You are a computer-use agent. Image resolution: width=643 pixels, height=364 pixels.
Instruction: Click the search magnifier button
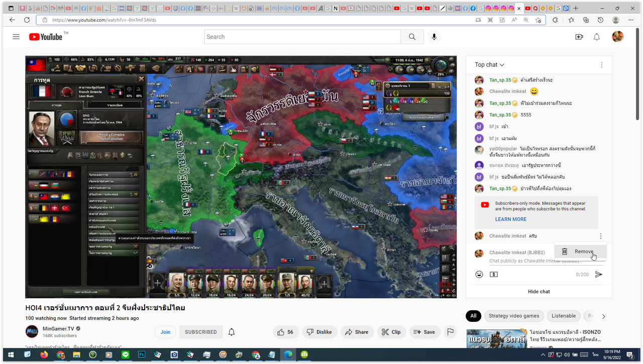(412, 37)
